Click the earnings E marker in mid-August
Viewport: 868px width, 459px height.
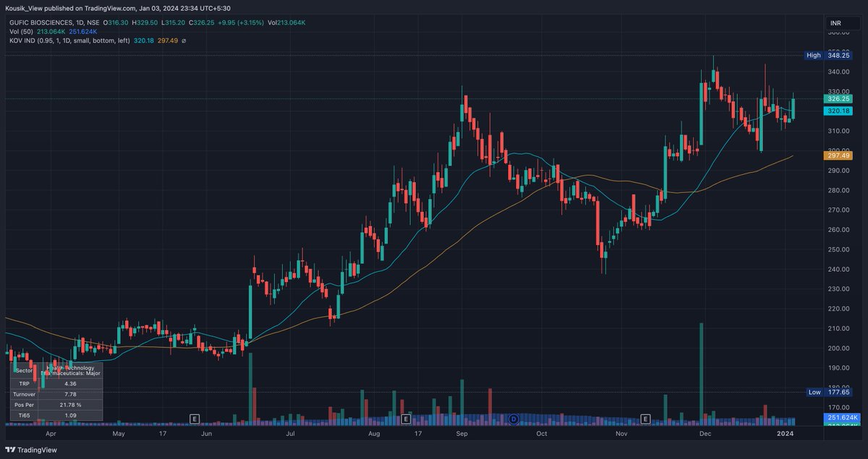[x=406, y=419]
